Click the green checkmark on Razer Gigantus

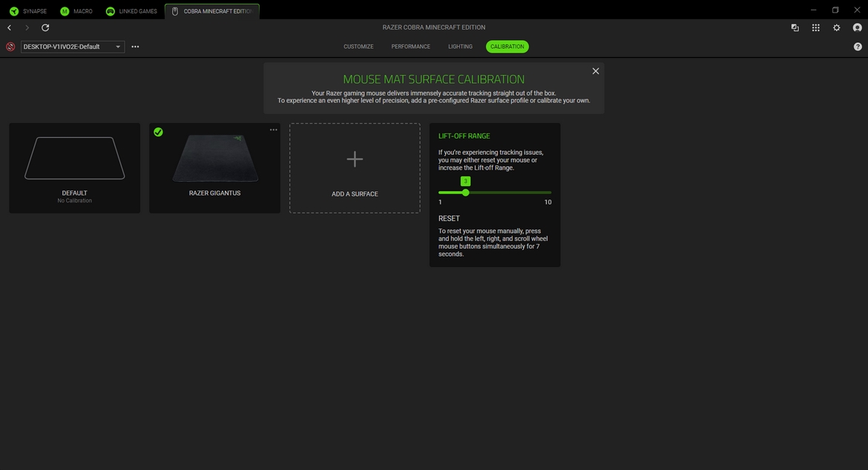tap(158, 132)
